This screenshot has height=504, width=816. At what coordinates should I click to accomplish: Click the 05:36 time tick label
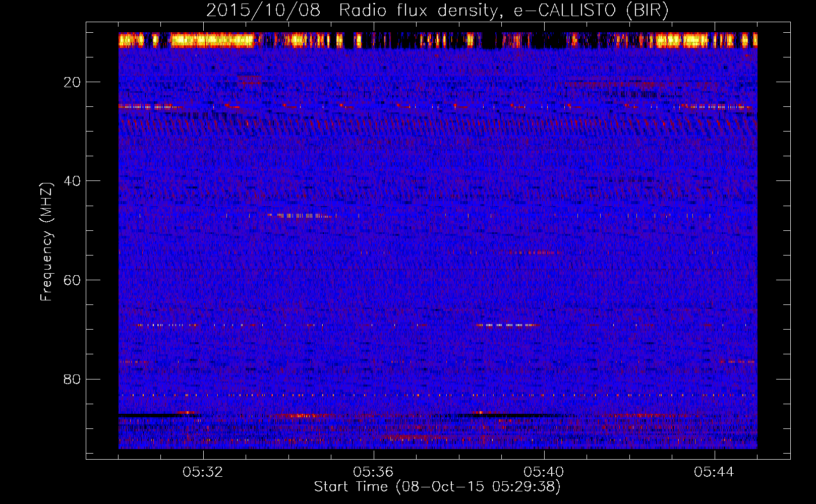click(373, 472)
